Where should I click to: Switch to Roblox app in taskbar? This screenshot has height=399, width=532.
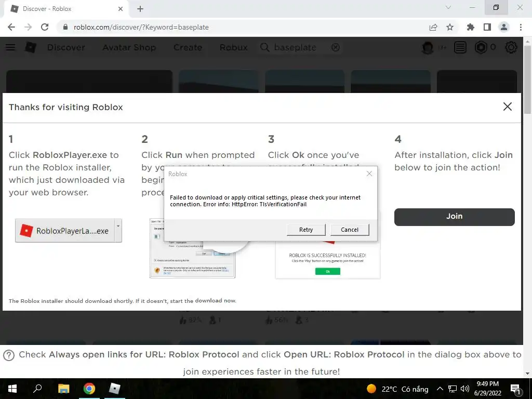tap(115, 389)
